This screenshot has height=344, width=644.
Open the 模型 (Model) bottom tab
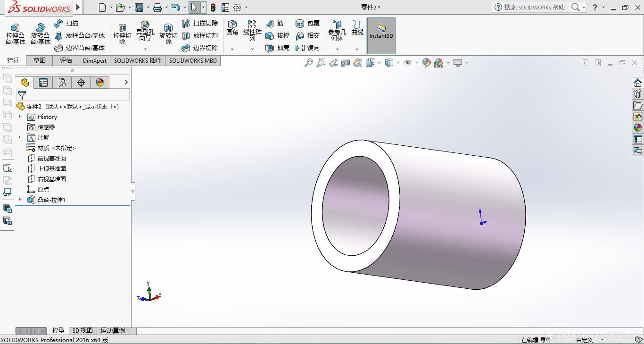(58, 331)
